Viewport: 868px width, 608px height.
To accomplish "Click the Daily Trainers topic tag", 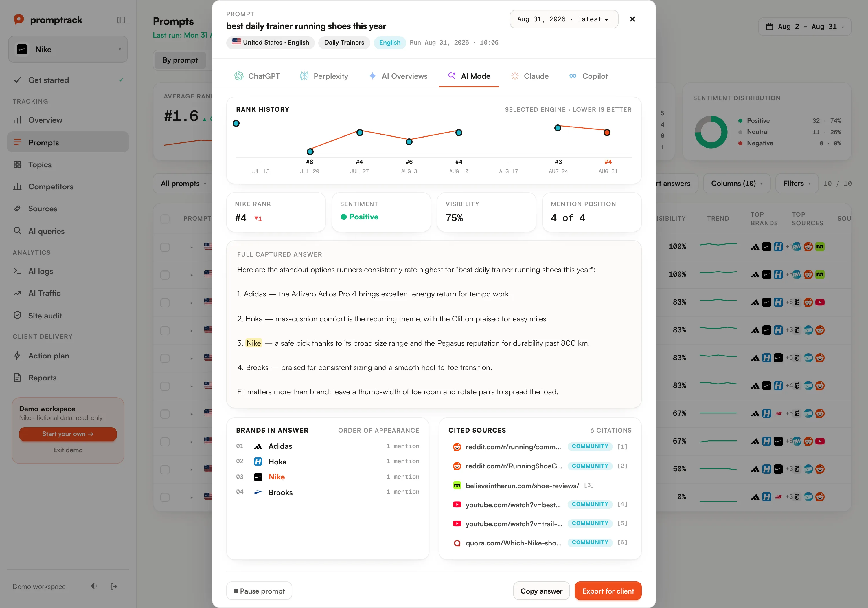I will (x=344, y=42).
